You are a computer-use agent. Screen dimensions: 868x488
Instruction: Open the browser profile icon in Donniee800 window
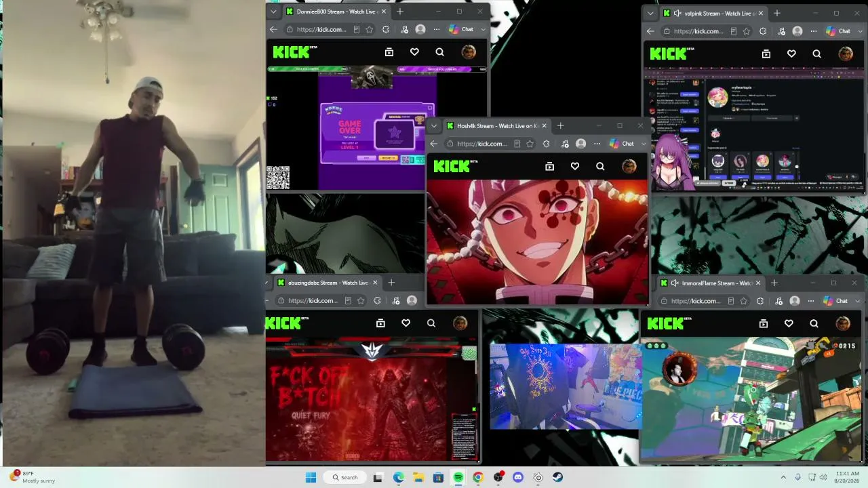tap(420, 30)
